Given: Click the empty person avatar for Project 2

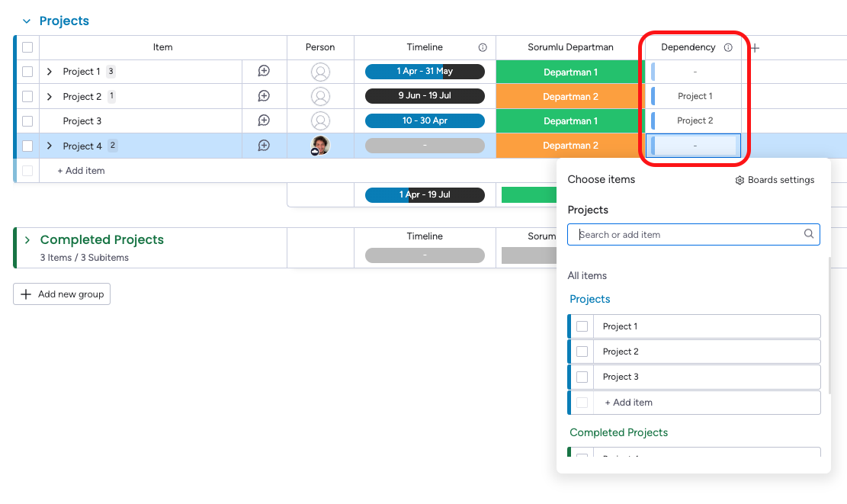Looking at the screenshot, I should pyautogui.click(x=320, y=96).
